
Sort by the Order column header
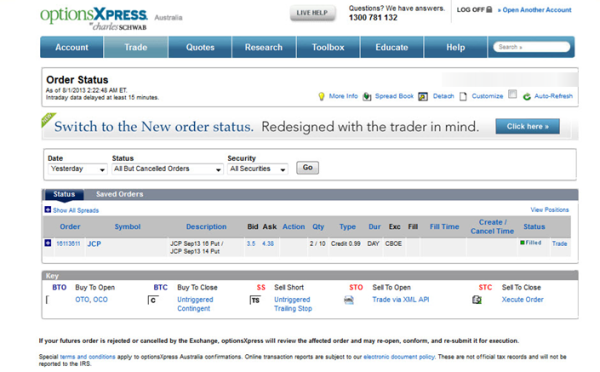tap(70, 227)
